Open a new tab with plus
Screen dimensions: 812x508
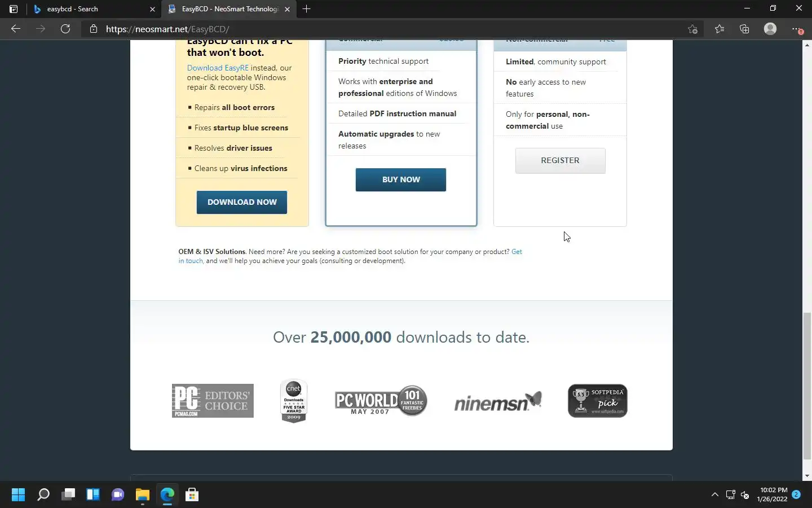click(x=306, y=9)
